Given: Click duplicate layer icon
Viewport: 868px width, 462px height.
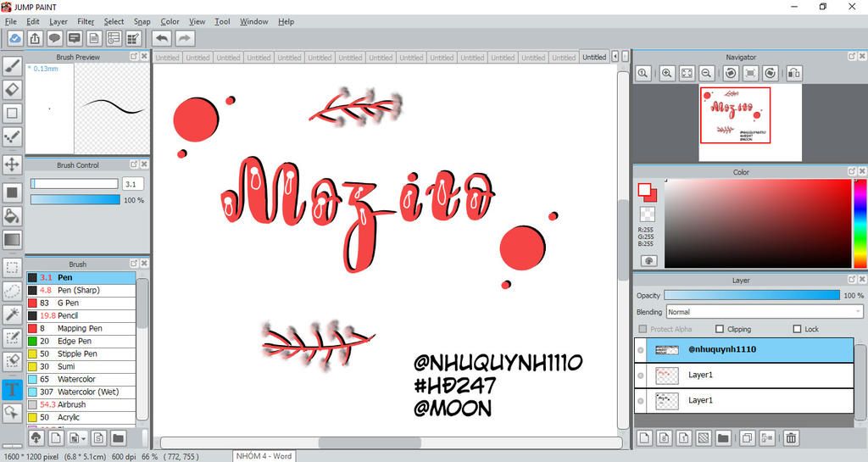Looking at the screenshot, I should (x=747, y=438).
